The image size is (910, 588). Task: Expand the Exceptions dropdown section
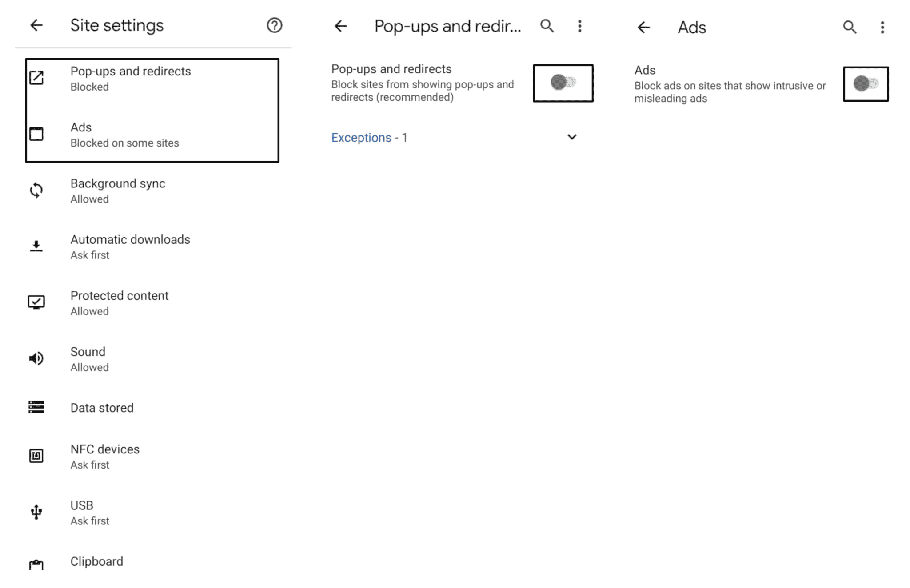pyautogui.click(x=572, y=137)
